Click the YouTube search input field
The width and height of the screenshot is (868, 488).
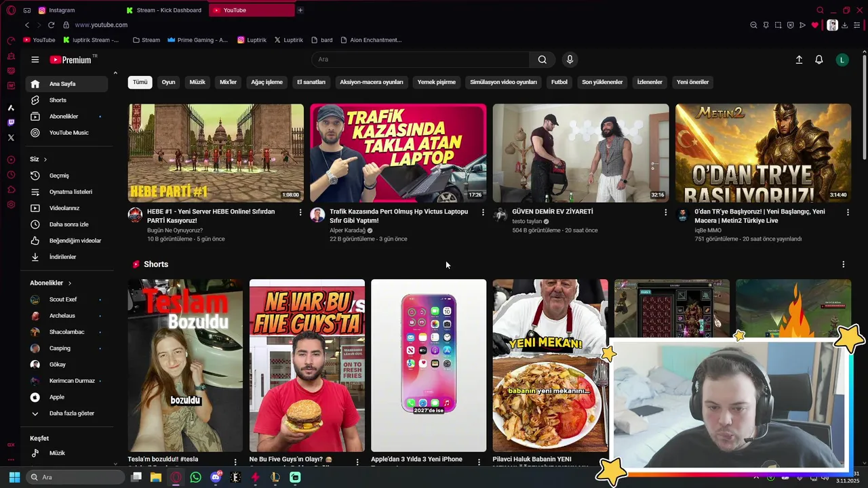420,60
